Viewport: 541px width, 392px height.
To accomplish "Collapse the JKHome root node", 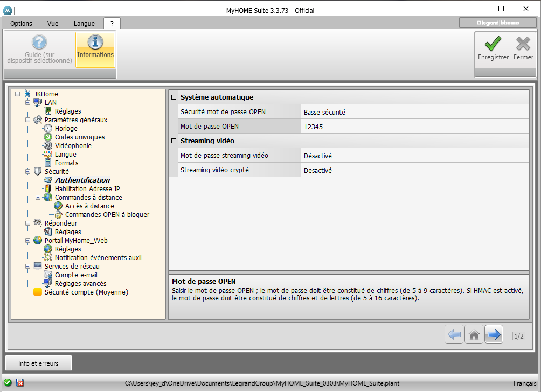I will coord(17,94).
